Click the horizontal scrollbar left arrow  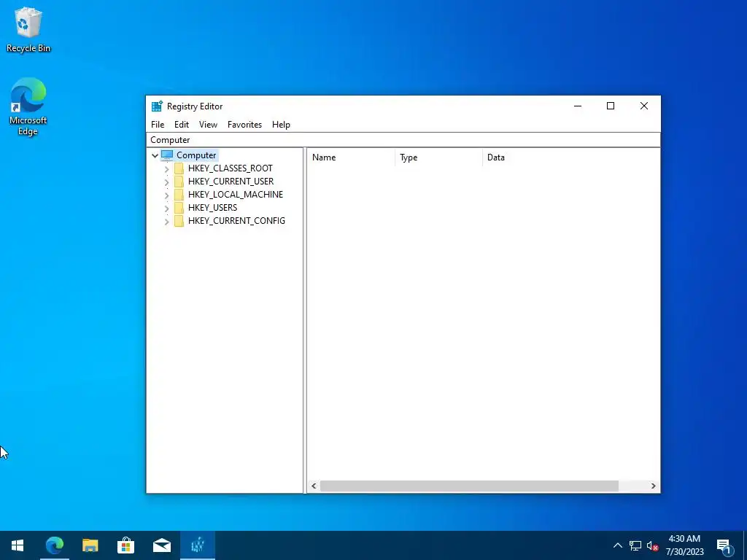point(314,486)
